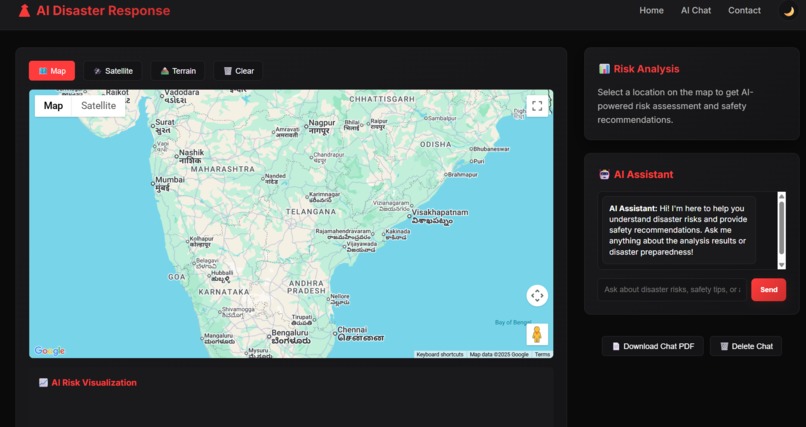Open the map camera pan control
The width and height of the screenshot is (806, 427).
537,295
